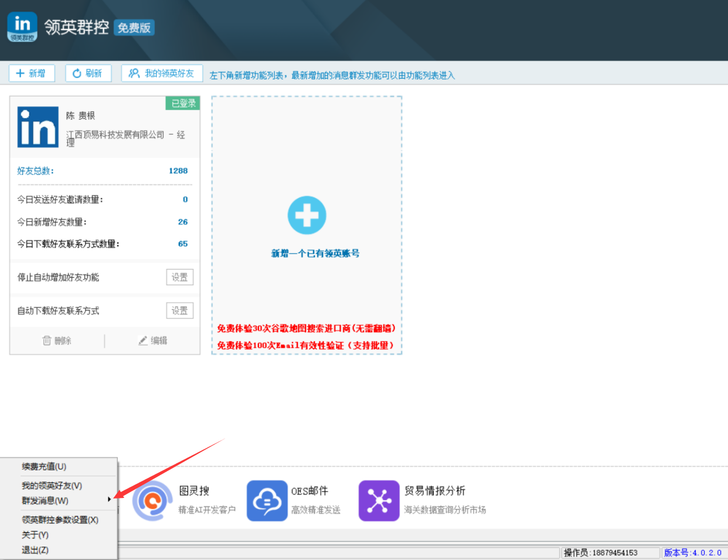
Task: Click the 刷新 refresh button
Action: 88,73
